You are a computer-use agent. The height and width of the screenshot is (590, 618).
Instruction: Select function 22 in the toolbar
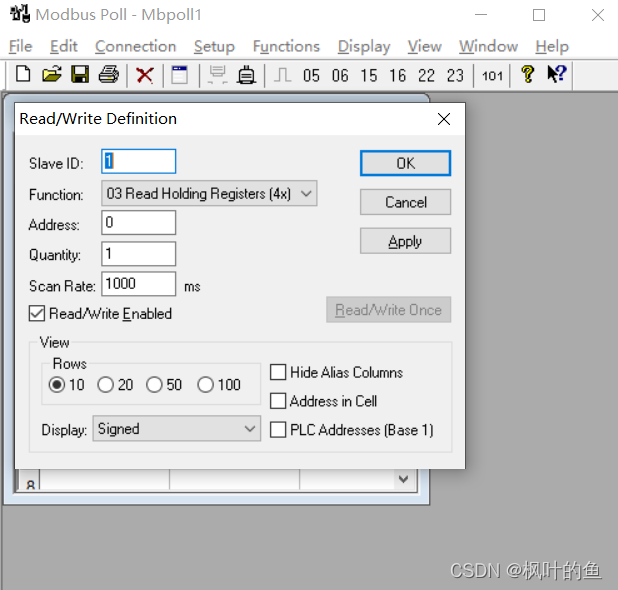426,75
